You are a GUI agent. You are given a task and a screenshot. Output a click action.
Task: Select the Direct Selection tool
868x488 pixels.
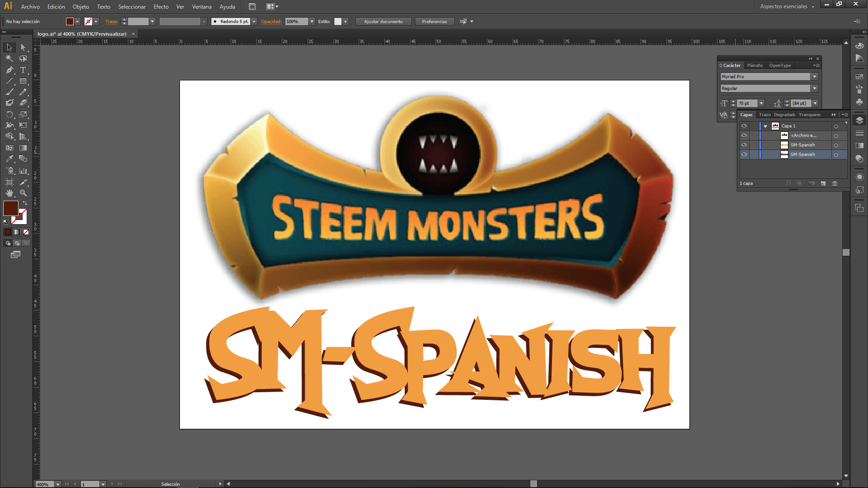[x=23, y=47]
